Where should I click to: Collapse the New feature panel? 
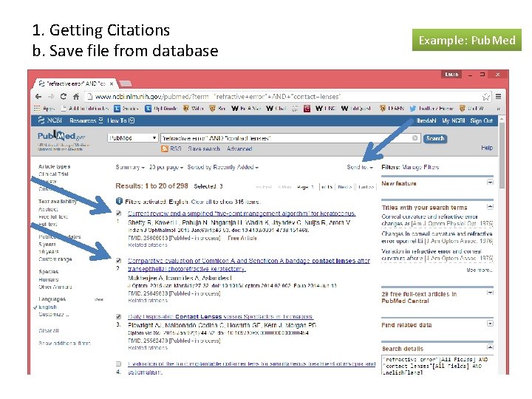tap(490, 183)
